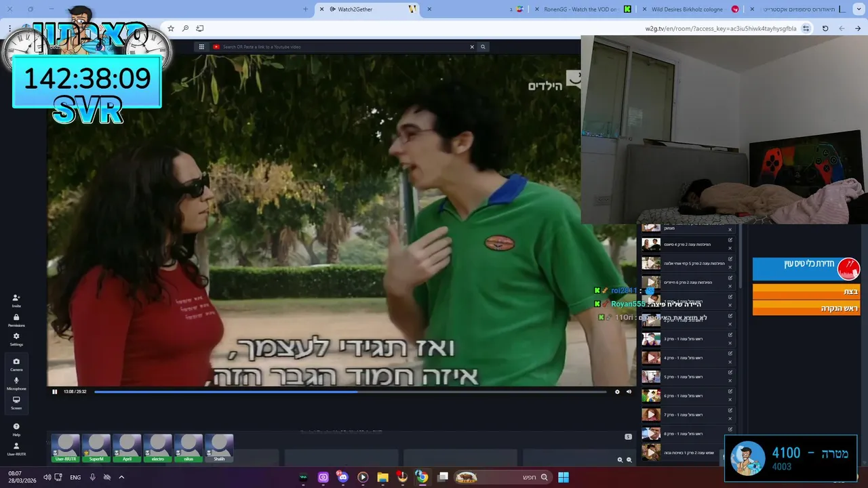Edit playlist entry הפיג'מות עונה 2 פרק 4
Image resolution: width=868 pixels, height=488 pixels.
tap(730, 240)
